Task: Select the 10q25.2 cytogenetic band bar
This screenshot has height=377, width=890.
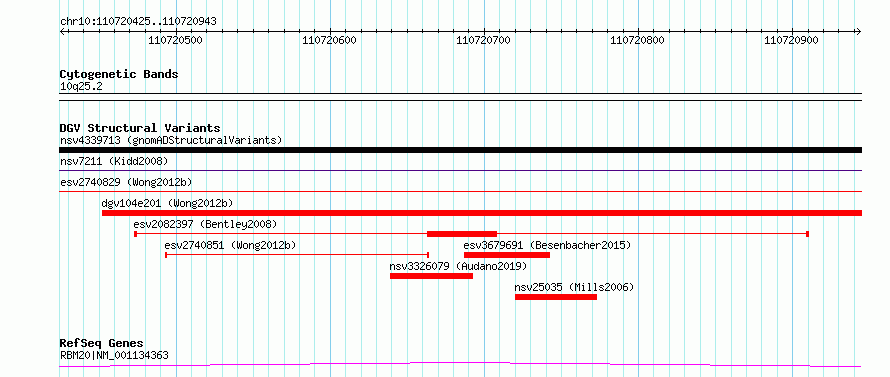Action: [x=460, y=97]
